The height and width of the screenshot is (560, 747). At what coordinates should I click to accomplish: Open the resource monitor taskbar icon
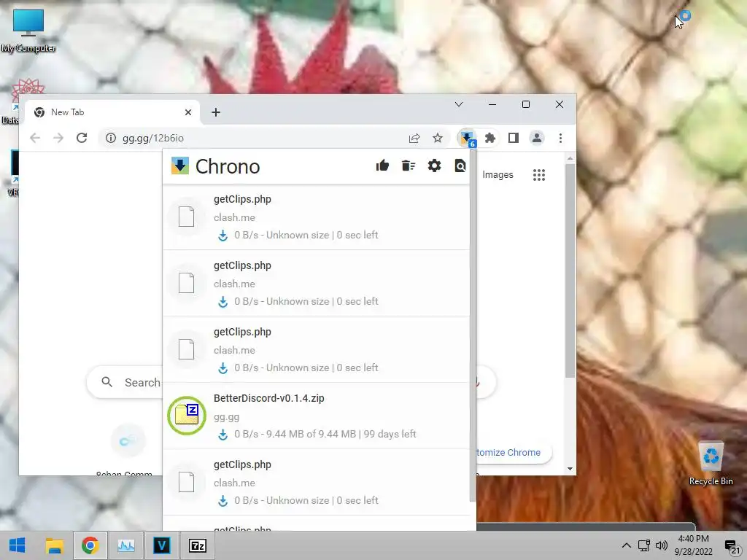pyautogui.click(x=125, y=545)
